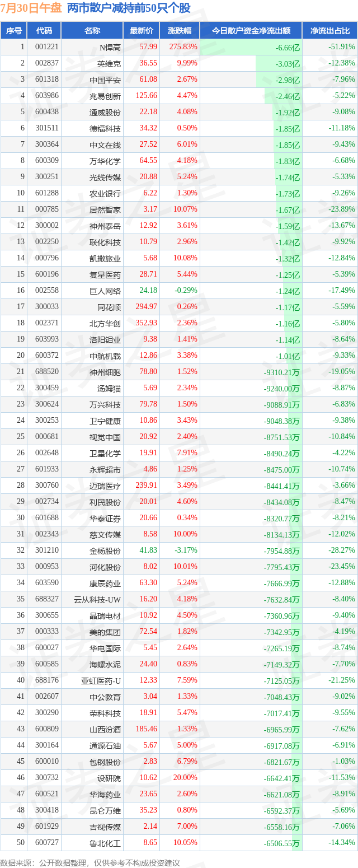The height and width of the screenshot is (868, 358).
Task: Click net outflow -9310.21万
Action: pos(282,372)
